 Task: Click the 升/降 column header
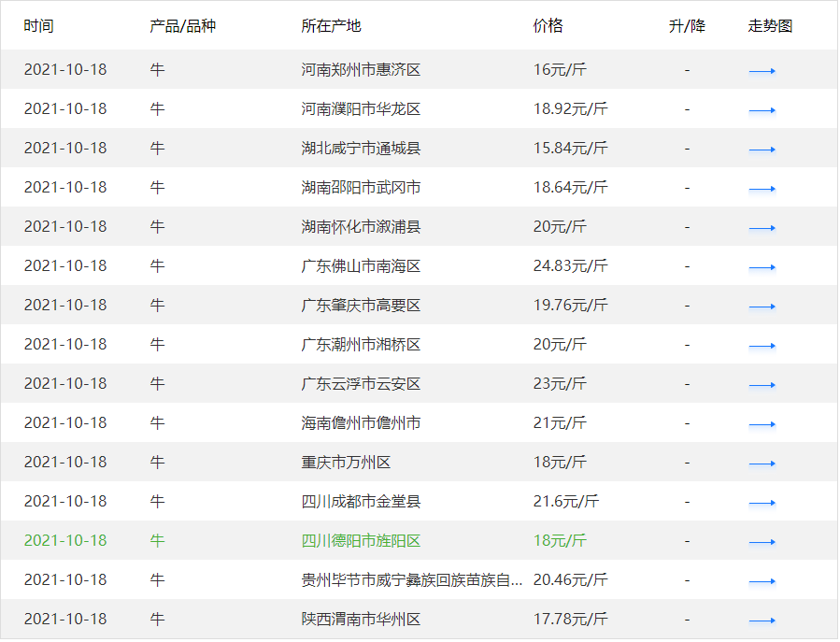click(687, 26)
